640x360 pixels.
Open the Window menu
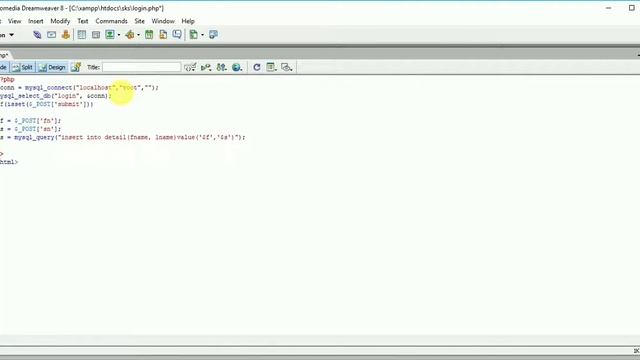pos(163,21)
